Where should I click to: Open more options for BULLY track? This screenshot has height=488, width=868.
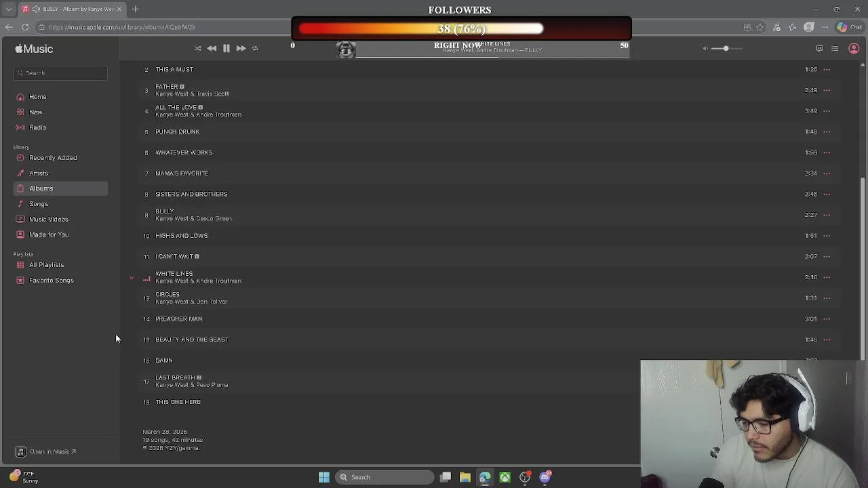[x=827, y=215]
